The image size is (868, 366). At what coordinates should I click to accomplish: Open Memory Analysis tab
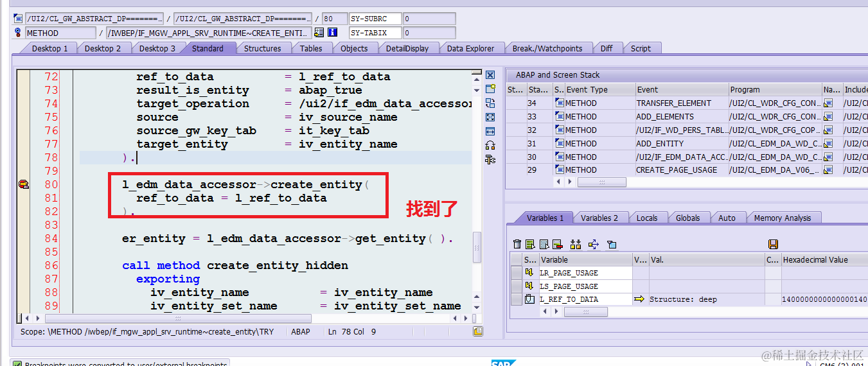[x=783, y=218]
